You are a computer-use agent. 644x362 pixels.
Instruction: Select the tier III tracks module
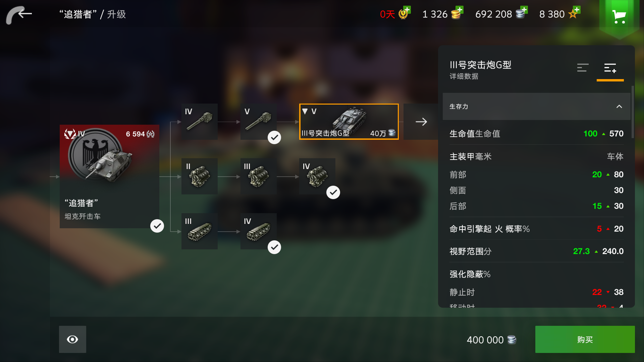pos(200,231)
